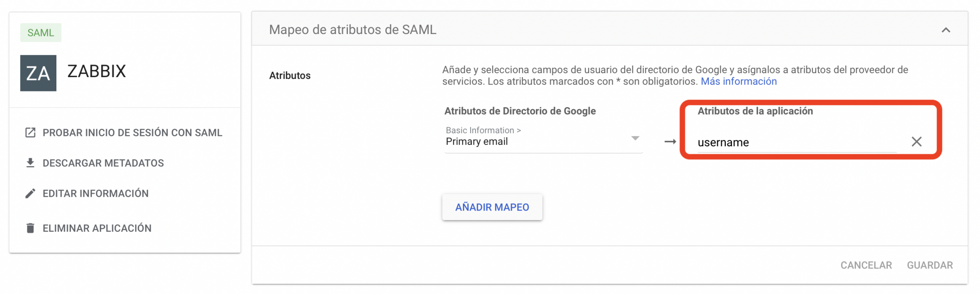Open the Más información link
The height and width of the screenshot is (294, 980).
[x=738, y=82]
